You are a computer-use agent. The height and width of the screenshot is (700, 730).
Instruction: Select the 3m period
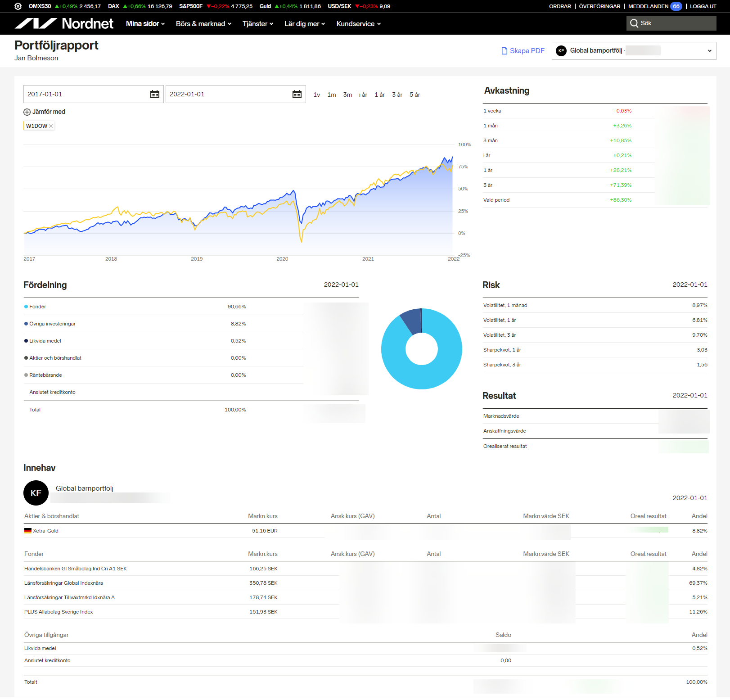coord(347,95)
